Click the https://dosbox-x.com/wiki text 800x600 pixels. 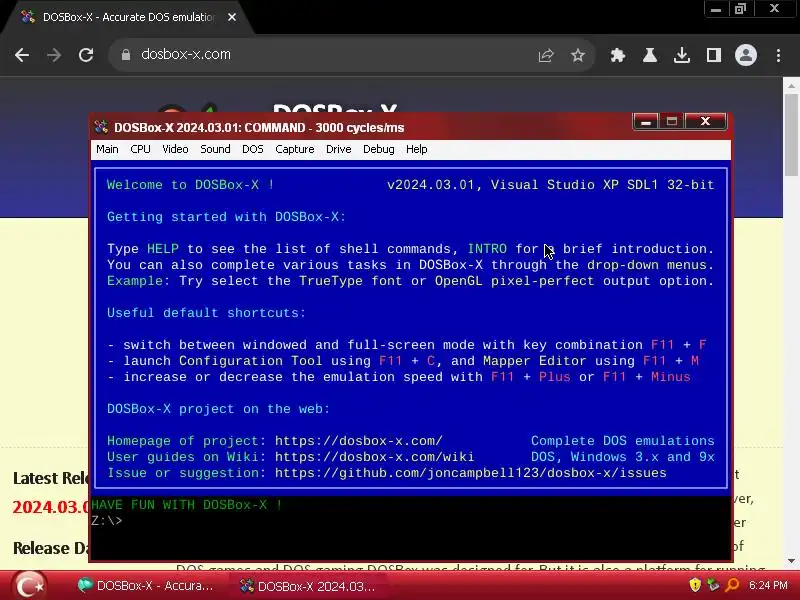click(374, 457)
